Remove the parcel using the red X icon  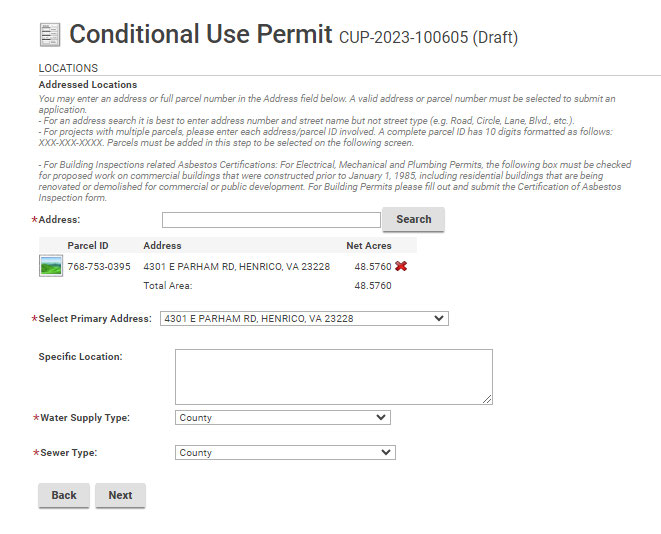401,266
